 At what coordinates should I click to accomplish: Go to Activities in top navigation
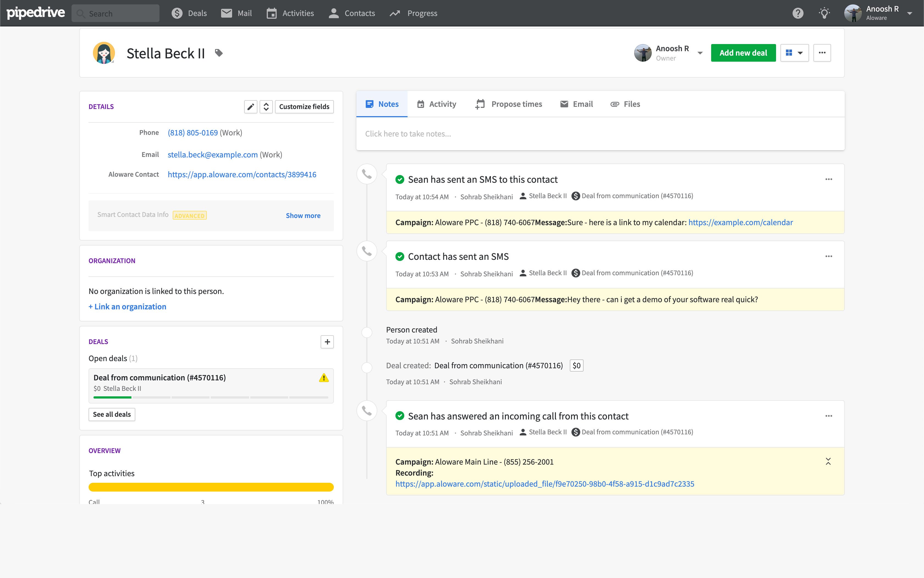[x=290, y=13]
